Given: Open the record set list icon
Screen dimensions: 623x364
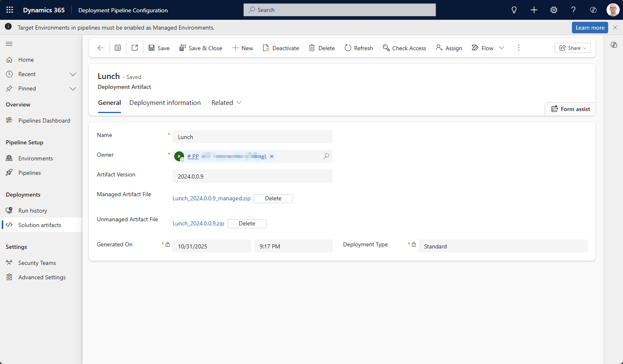Looking at the screenshot, I should pyautogui.click(x=118, y=48).
